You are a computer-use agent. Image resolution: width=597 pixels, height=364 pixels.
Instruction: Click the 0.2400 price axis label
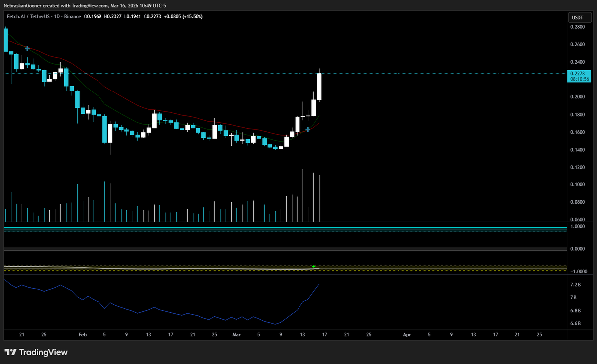tap(577, 62)
